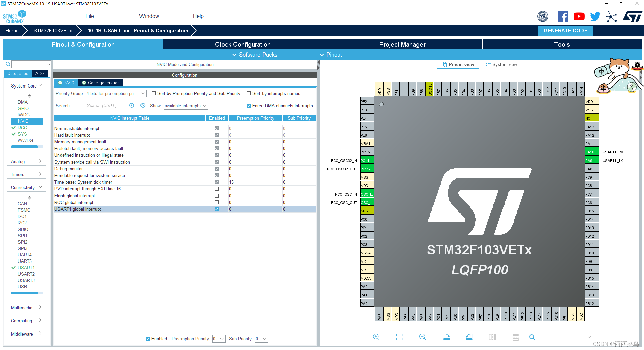
Task: Enable the RCC global interrupt
Action: 217,202
